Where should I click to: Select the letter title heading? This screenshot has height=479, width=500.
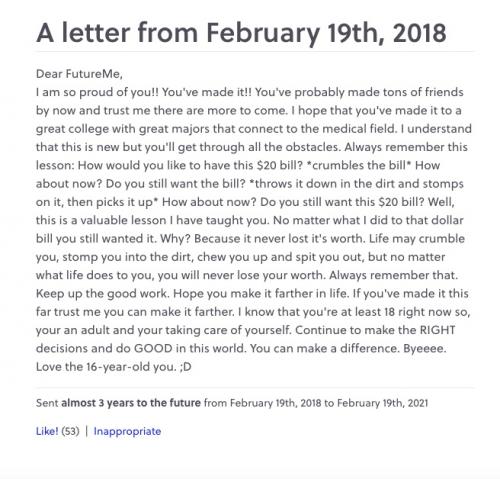pyautogui.click(x=241, y=33)
